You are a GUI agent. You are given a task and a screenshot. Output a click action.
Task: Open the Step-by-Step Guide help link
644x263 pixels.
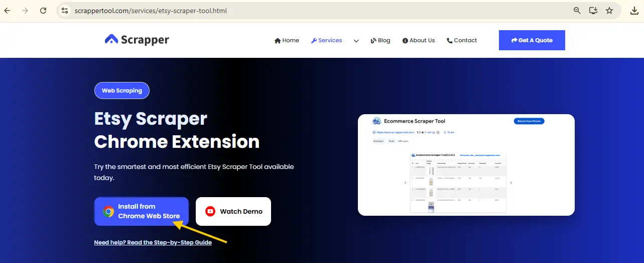click(x=153, y=242)
